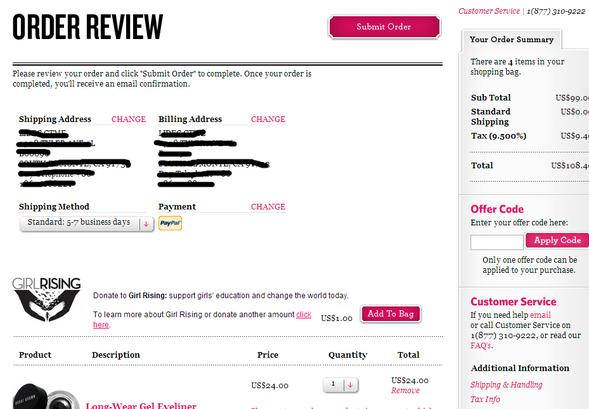Change the billing address

coord(268,119)
